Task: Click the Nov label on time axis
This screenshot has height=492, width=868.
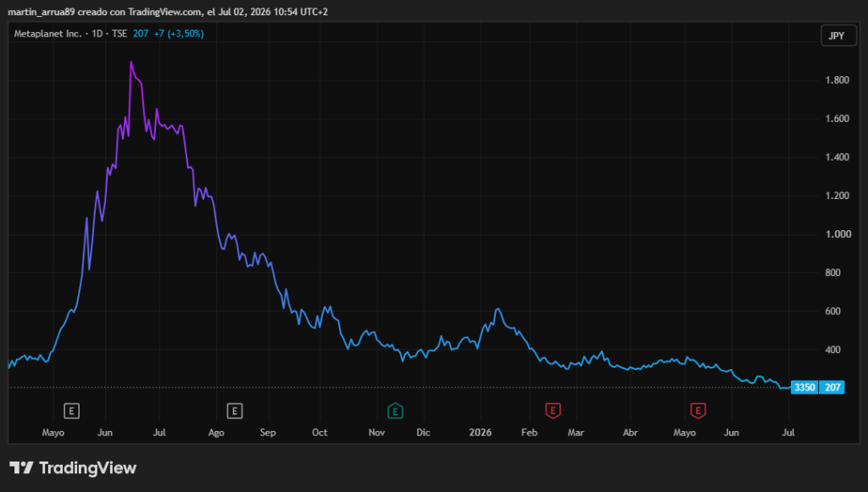Action: (x=376, y=432)
